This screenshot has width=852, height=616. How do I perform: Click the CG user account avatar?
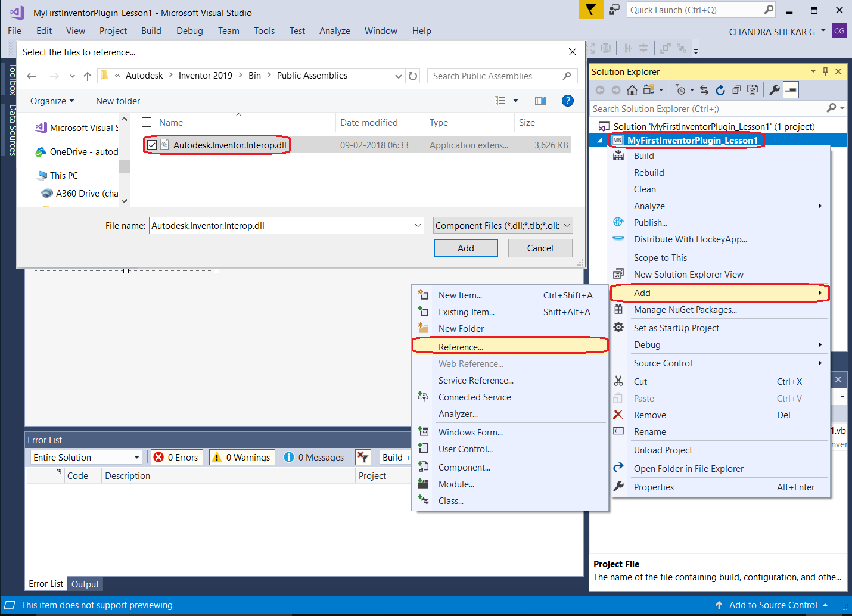839,31
